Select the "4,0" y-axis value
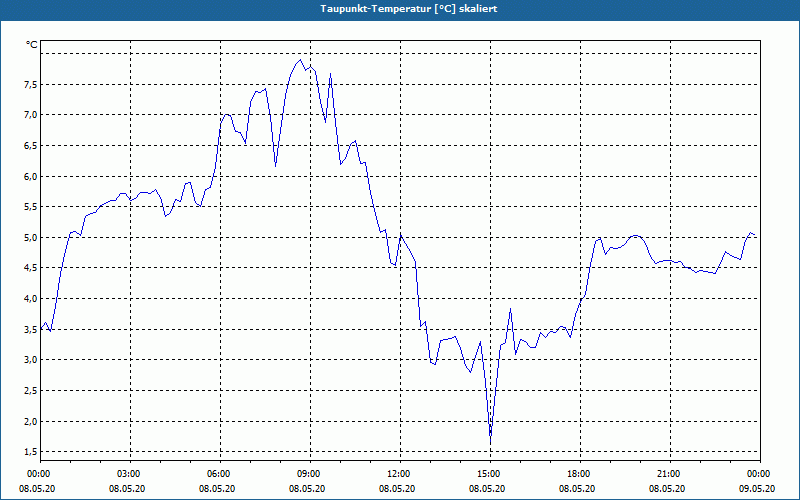 pyautogui.click(x=31, y=299)
